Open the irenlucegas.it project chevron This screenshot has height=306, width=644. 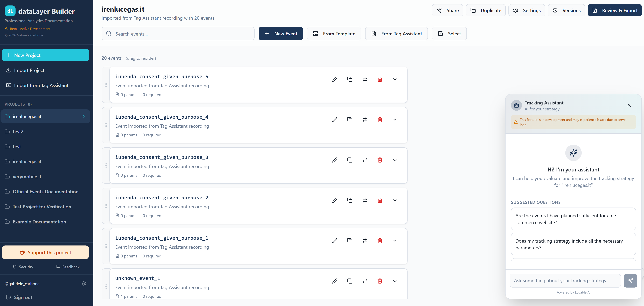[83, 116]
